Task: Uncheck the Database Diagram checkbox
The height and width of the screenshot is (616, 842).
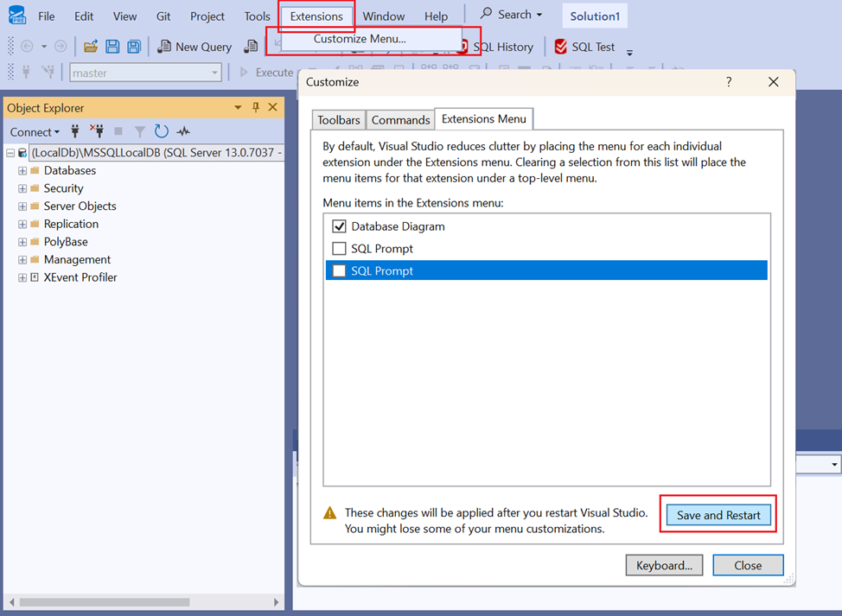Action: [339, 226]
